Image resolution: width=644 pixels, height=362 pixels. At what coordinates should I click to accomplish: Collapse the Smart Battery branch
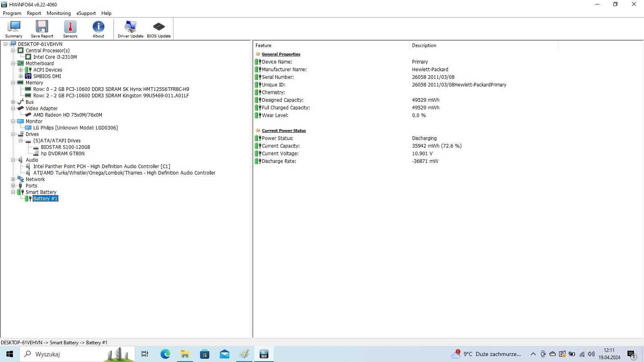click(13, 192)
